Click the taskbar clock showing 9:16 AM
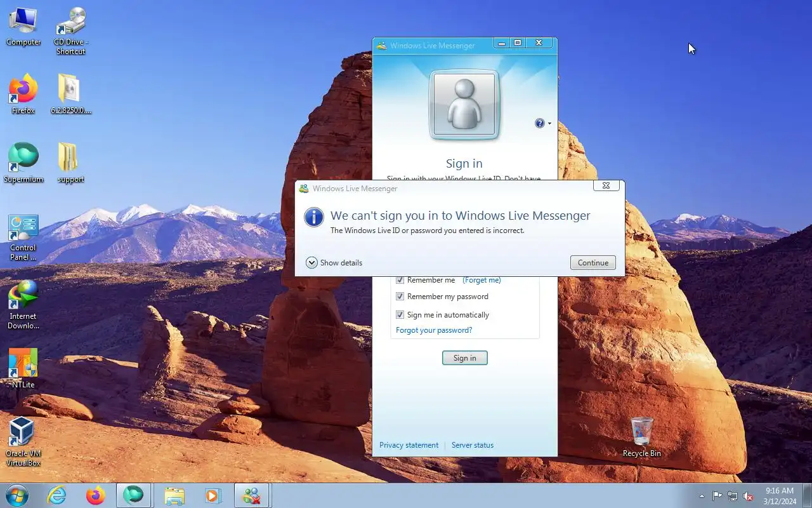The image size is (812, 508). [780, 496]
